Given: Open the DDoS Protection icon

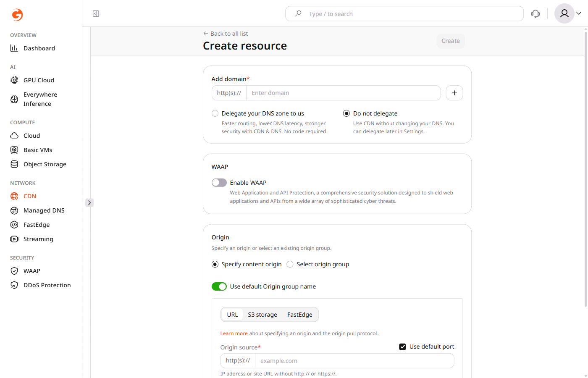Looking at the screenshot, I should 14,285.
